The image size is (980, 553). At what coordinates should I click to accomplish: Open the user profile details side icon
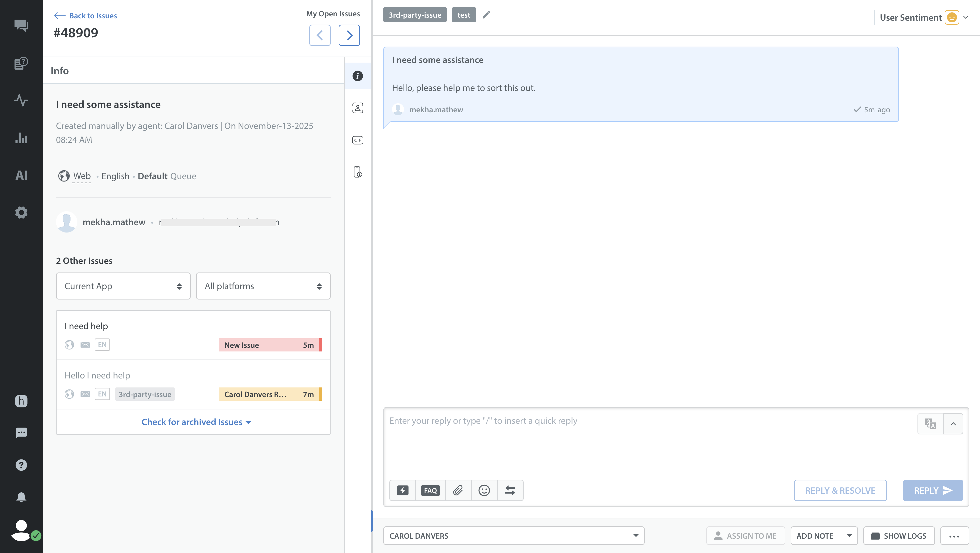coord(357,108)
